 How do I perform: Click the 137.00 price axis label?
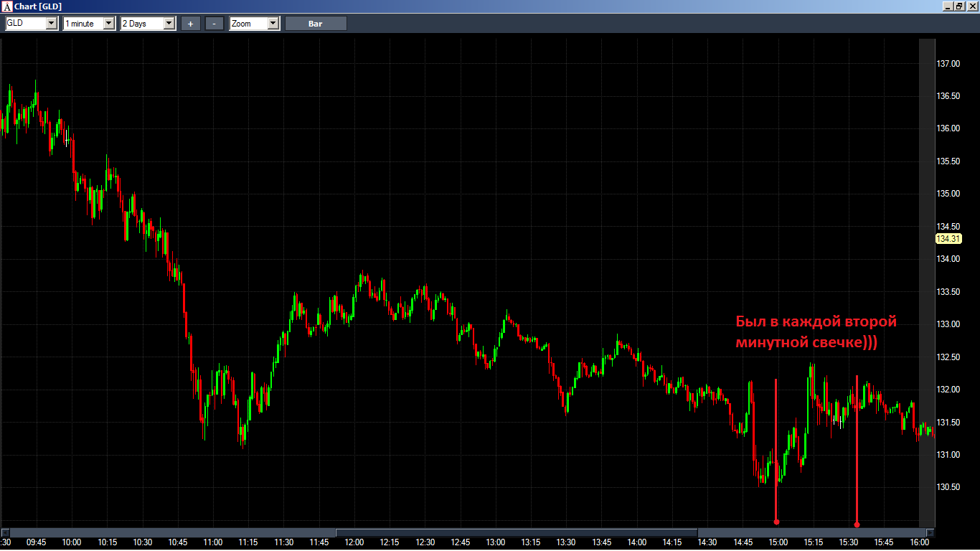(x=948, y=64)
